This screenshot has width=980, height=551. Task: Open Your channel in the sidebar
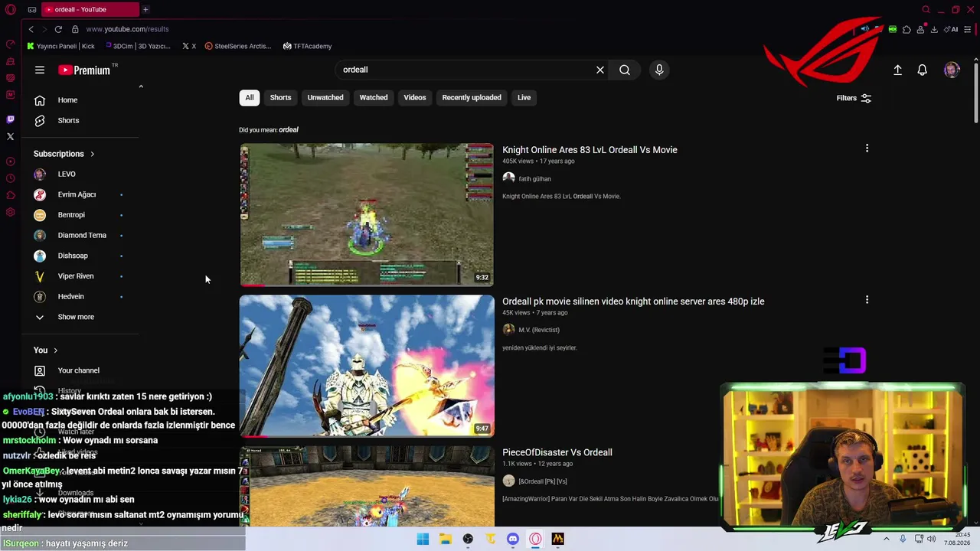(x=80, y=370)
